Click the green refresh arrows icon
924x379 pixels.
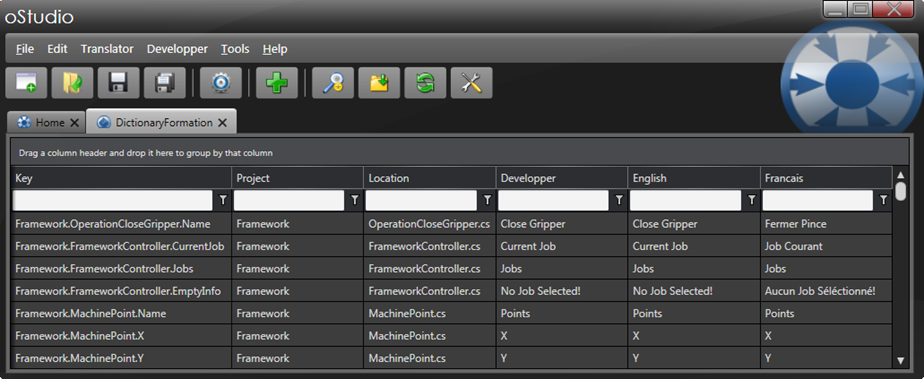pyautogui.click(x=425, y=83)
